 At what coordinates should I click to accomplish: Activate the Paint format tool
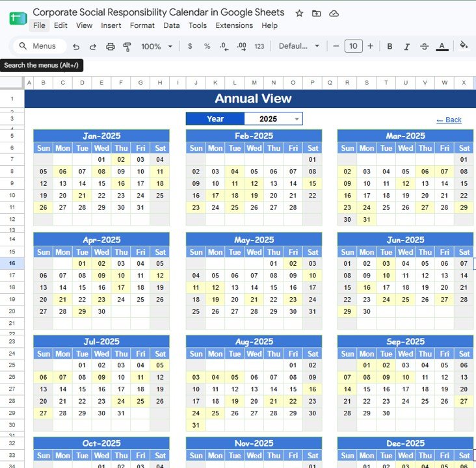pyautogui.click(x=127, y=46)
